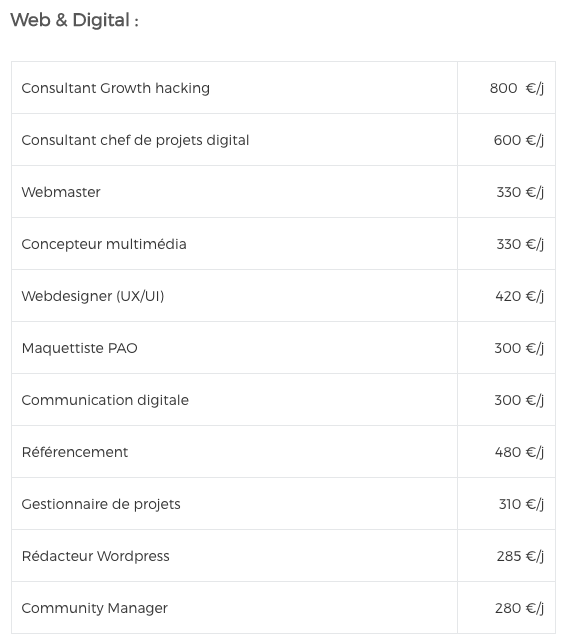Screen dimensions: 561x640
Task: Click the 480 €/j rate cell
Action: pos(506,452)
